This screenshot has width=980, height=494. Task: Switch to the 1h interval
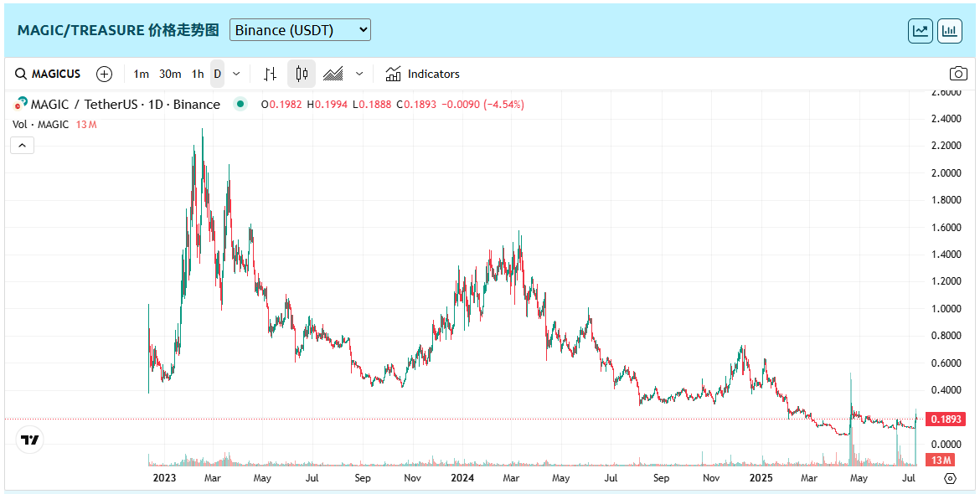tap(199, 75)
